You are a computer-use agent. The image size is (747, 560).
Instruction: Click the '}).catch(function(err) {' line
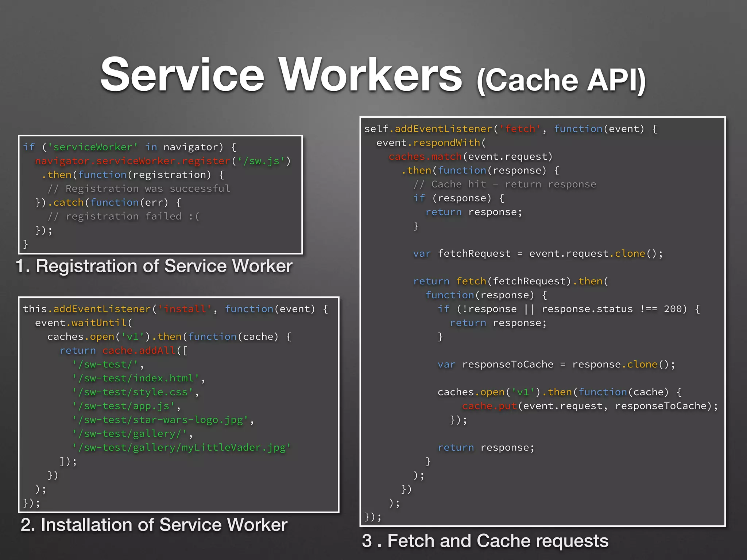pos(108,202)
